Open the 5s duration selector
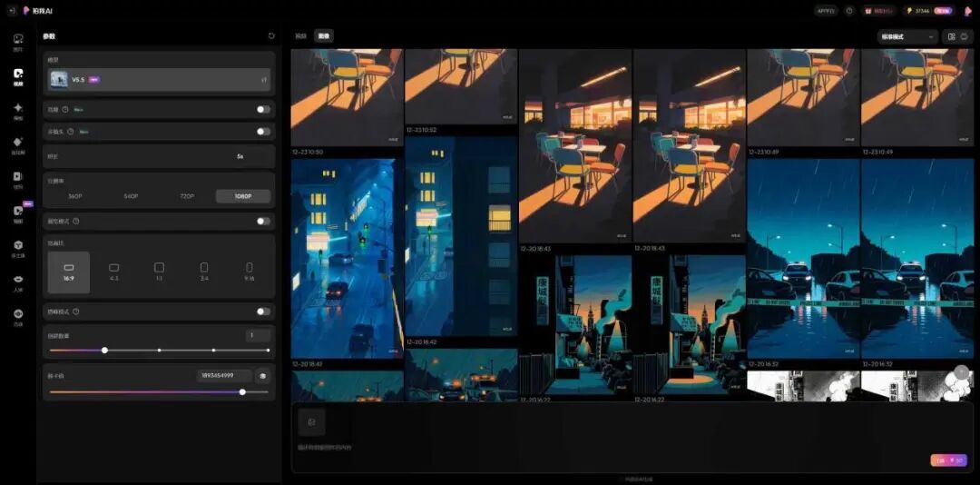This screenshot has width=980, height=485. pyautogui.click(x=160, y=156)
